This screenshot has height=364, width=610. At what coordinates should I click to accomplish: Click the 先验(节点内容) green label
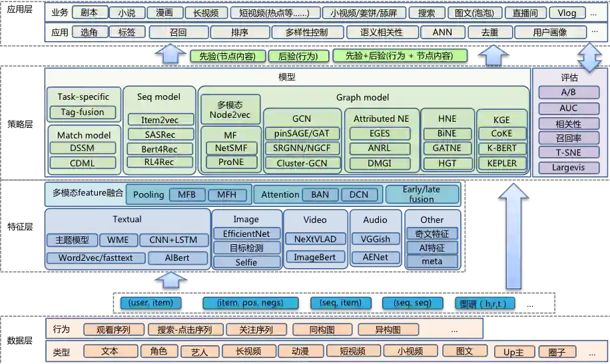point(228,56)
